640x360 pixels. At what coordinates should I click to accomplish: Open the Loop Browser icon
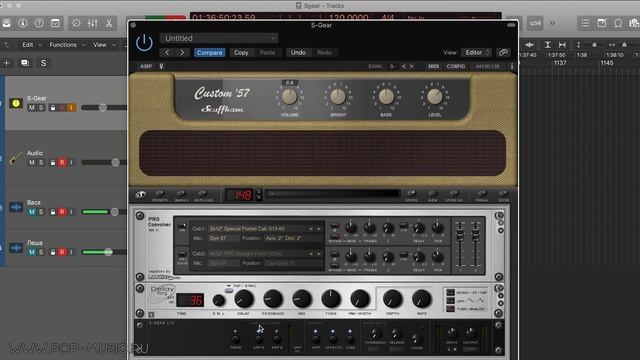pos(618,23)
